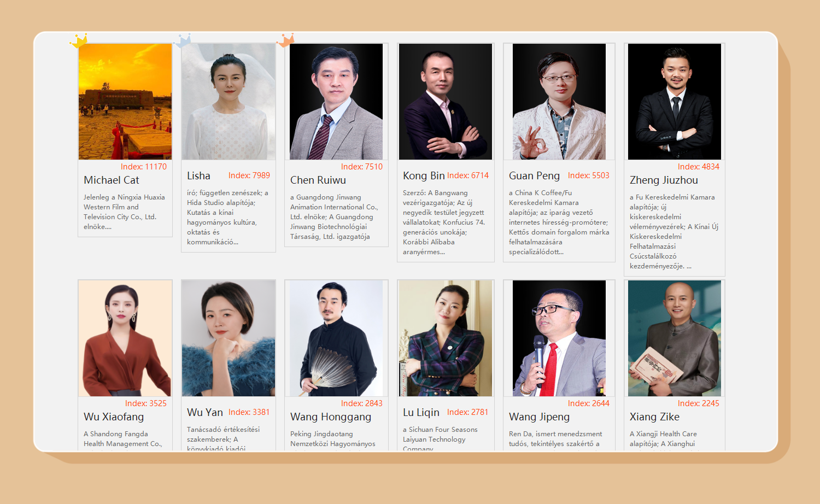Open the Wu Yan name link
This screenshot has width=820, height=504.
(205, 412)
